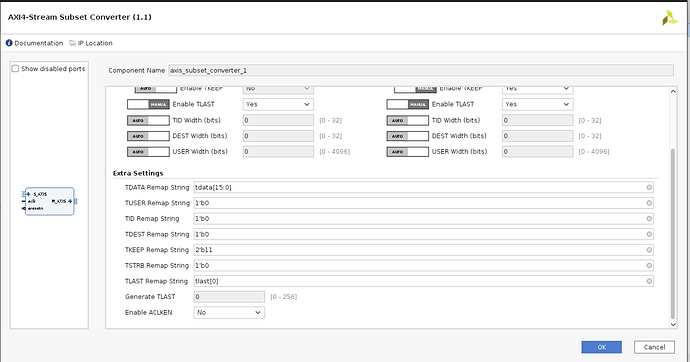The height and width of the screenshot is (362, 690).
Task: Open the Documentation info icon
Action: 9,43
